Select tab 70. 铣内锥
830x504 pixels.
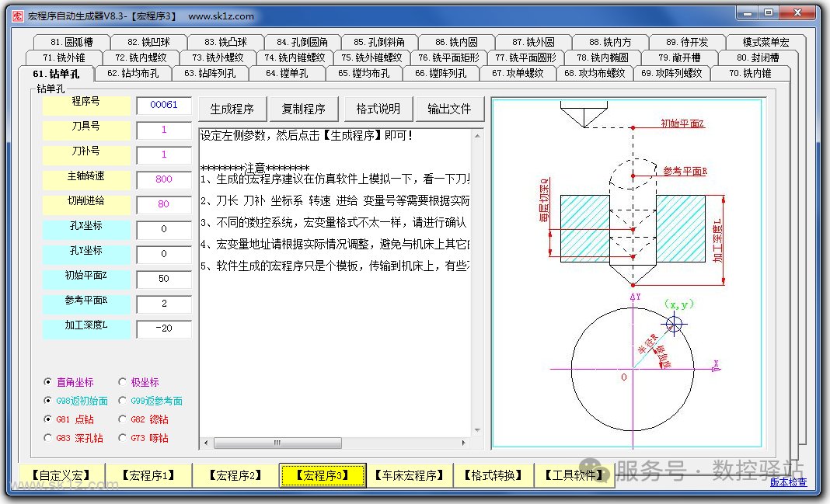click(750, 74)
